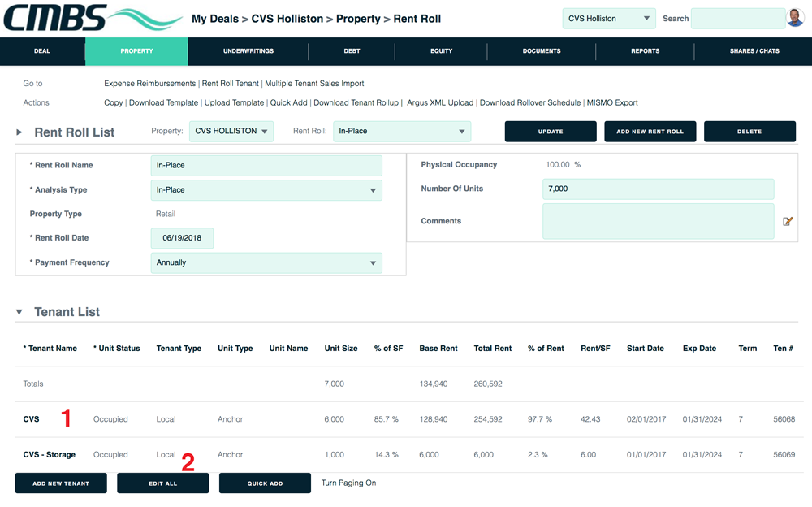Open the Property CVS HOLLISTON dropdown
Image resolution: width=812 pixels, height=507 pixels.
click(231, 131)
